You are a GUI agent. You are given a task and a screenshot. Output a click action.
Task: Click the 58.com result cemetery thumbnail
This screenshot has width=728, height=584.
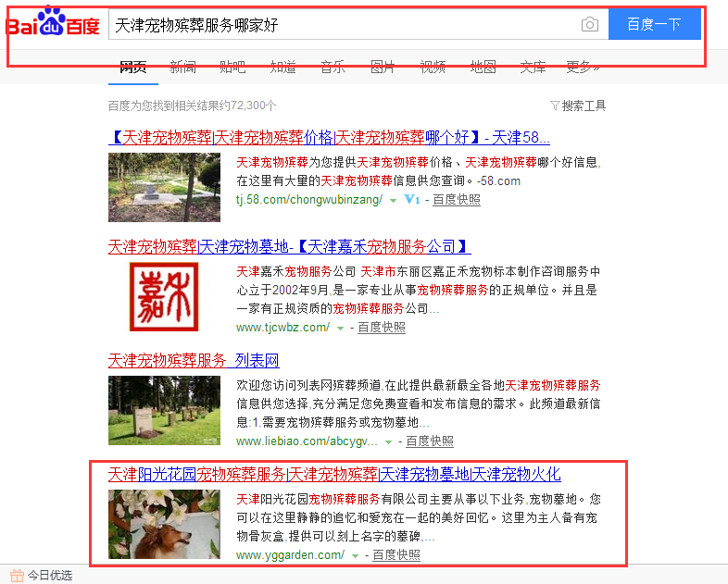click(164, 187)
